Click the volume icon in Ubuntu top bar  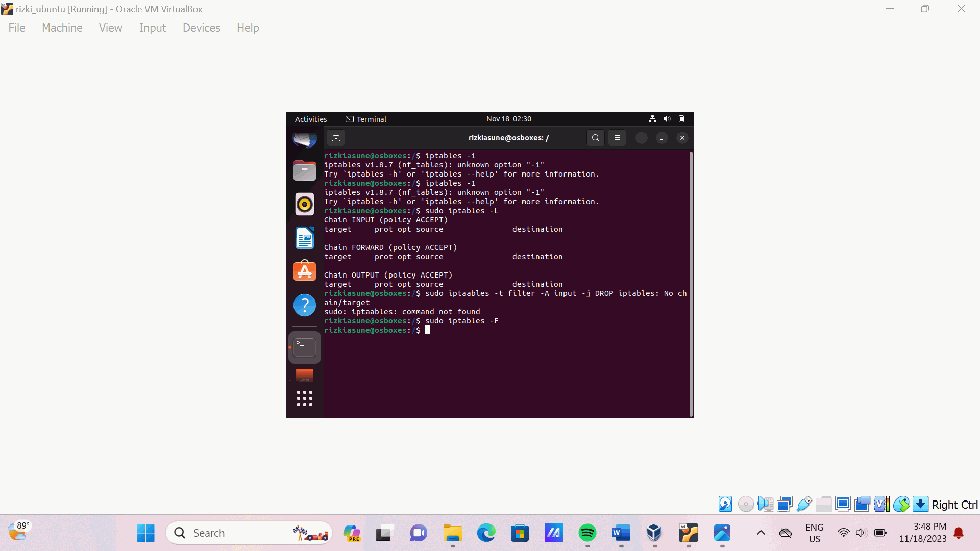tap(667, 119)
